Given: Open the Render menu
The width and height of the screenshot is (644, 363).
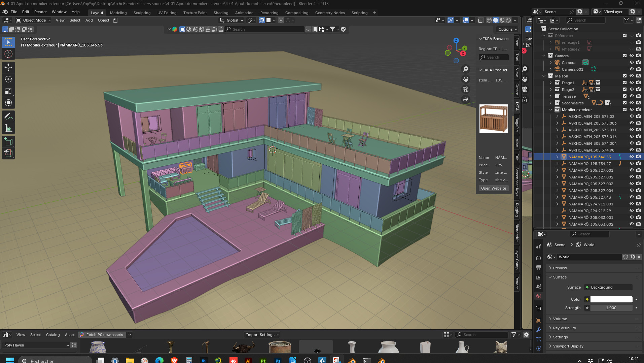Looking at the screenshot, I should (40, 12).
